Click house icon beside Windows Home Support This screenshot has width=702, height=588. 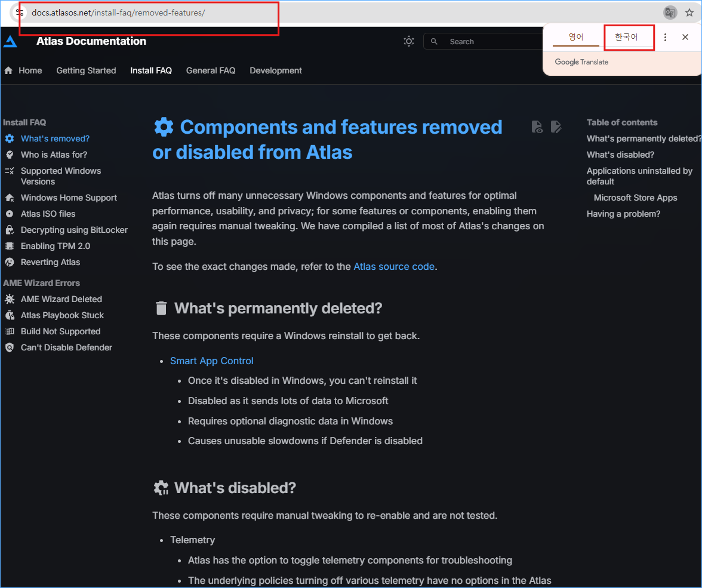tap(10, 198)
